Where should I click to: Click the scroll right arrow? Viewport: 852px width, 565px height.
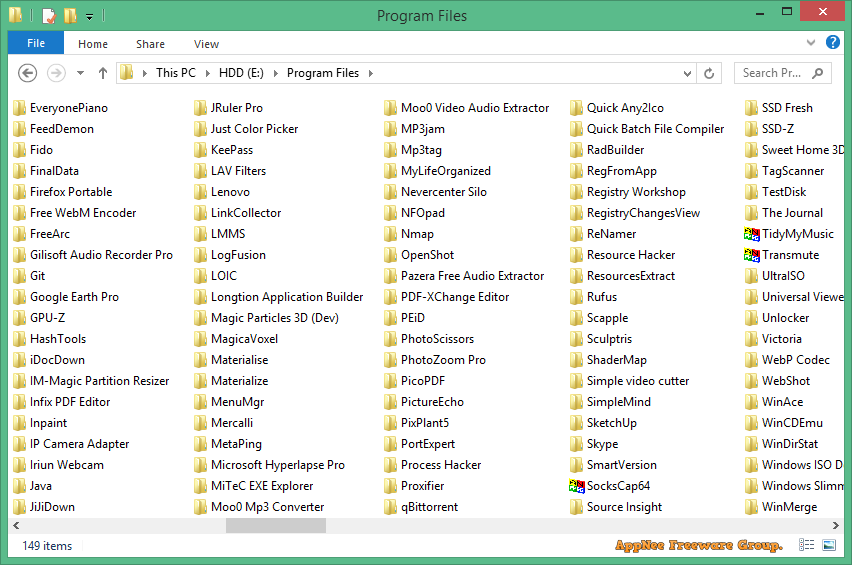[x=836, y=525]
